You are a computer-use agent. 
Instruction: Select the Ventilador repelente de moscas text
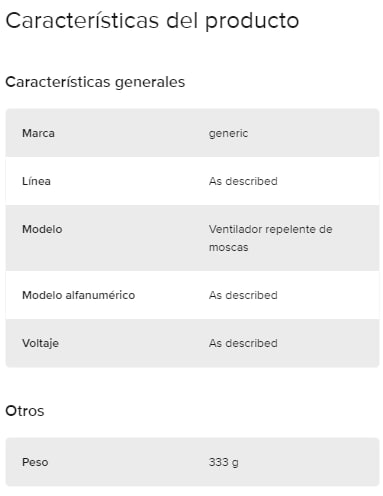pyautogui.click(x=270, y=238)
